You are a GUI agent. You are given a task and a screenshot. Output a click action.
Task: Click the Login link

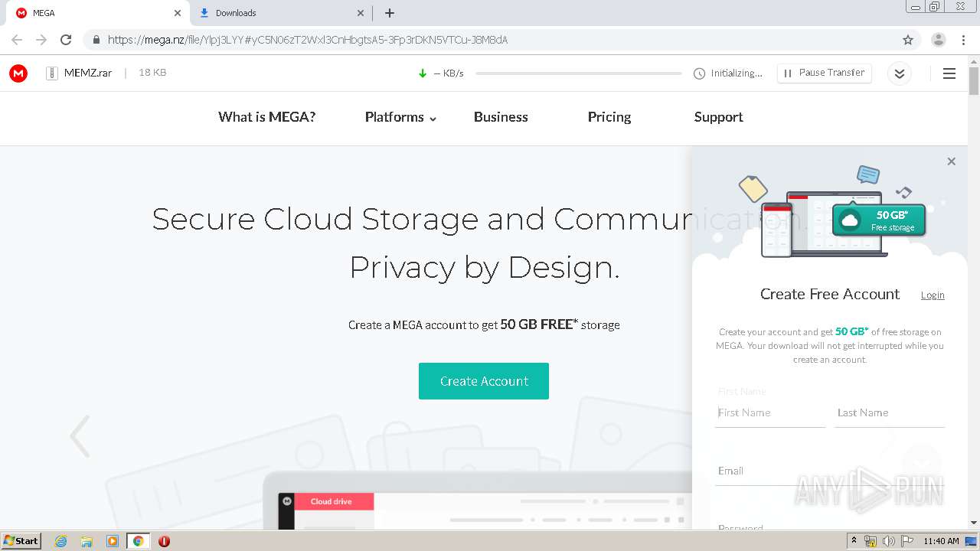[x=933, y=295]
